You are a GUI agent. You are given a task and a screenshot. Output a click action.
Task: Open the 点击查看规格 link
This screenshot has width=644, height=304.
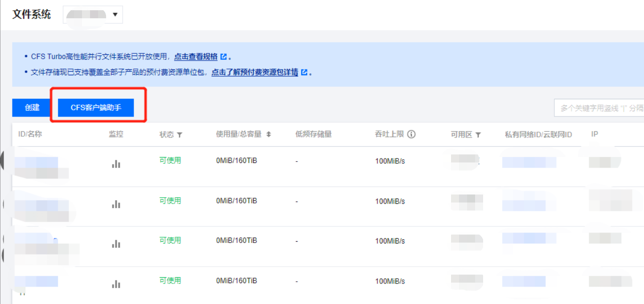[196, 57]
